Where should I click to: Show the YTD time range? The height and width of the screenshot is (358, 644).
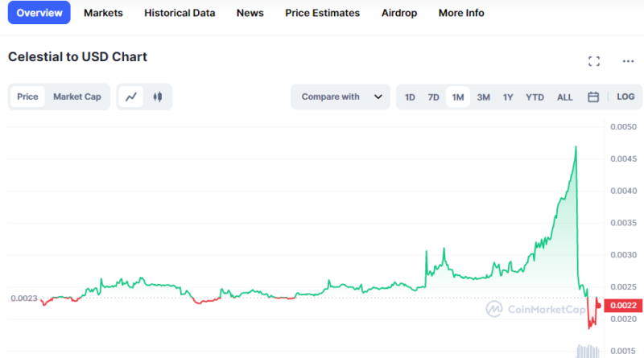(x=535, y=97)
